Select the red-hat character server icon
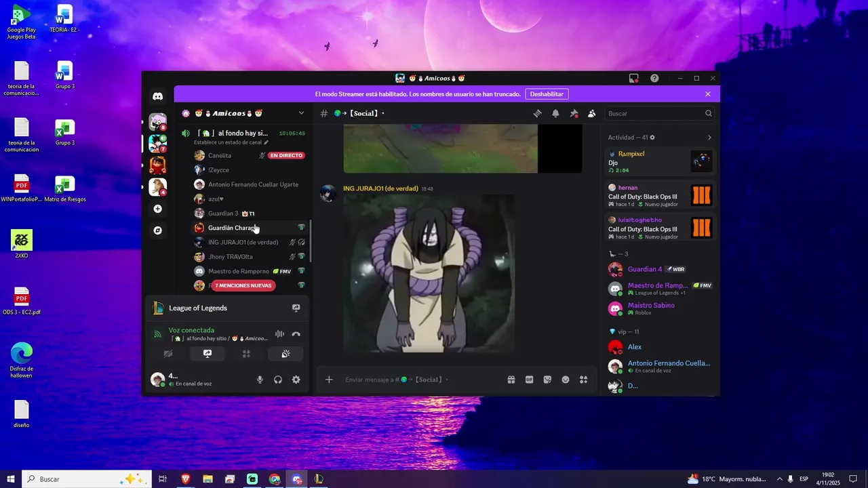The width and height of the screenshot is (868, 488). [x=158, y=165]
